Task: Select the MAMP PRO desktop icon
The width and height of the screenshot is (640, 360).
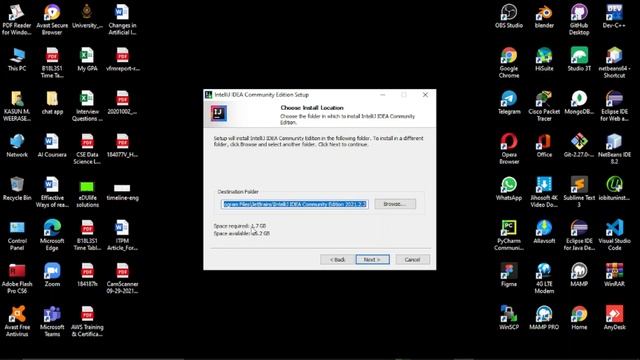Action: 544,318
